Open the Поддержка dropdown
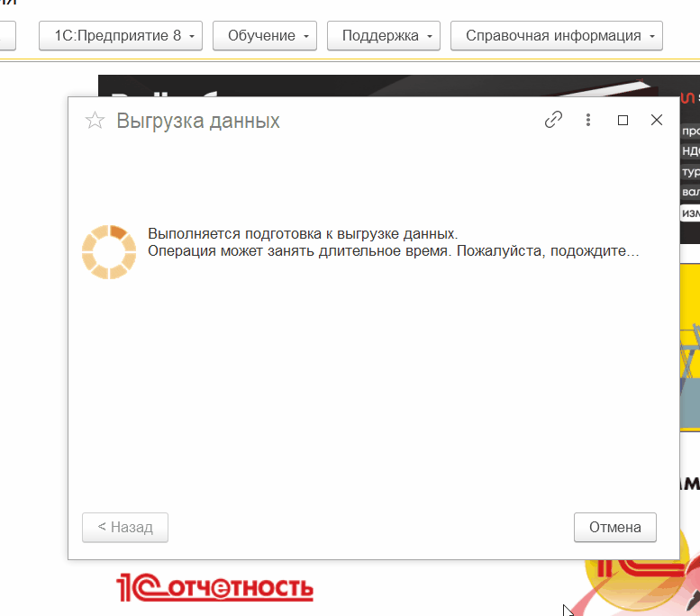 (x=384, y=36)
